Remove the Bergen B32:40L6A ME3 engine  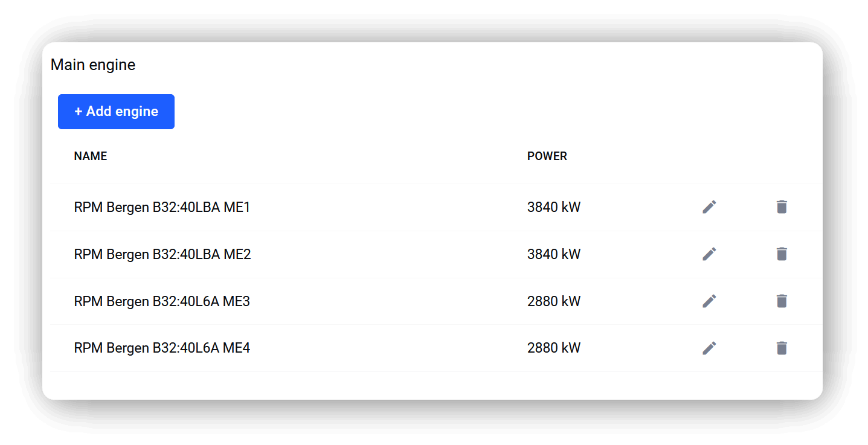click(782, 301)
